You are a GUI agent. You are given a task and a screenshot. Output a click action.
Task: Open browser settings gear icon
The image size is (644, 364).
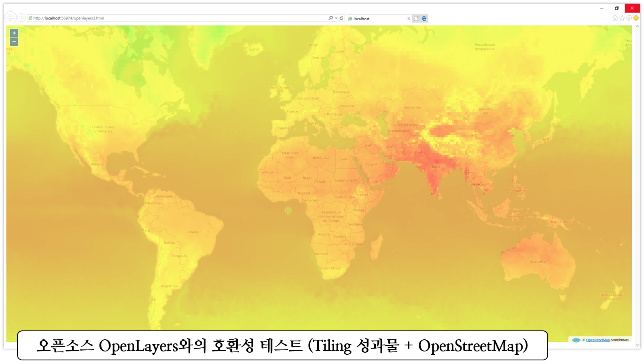tap(629, 18)
